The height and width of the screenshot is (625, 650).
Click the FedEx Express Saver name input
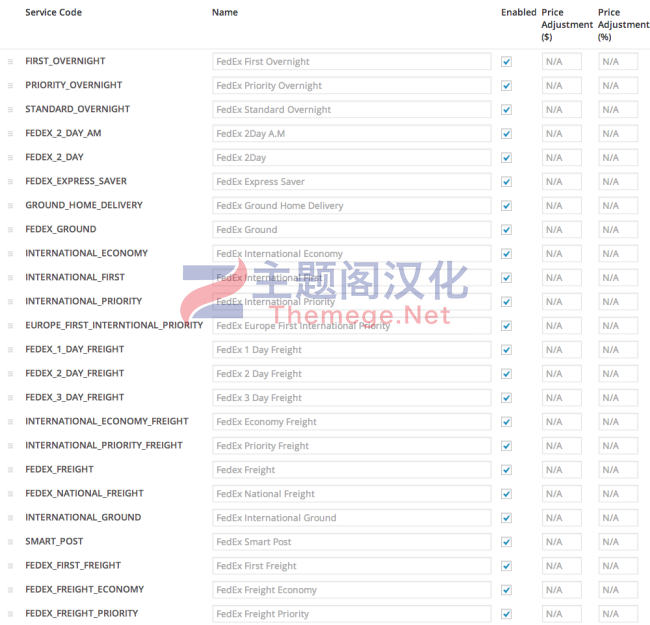pyautogui.click(x=352, y=182)
